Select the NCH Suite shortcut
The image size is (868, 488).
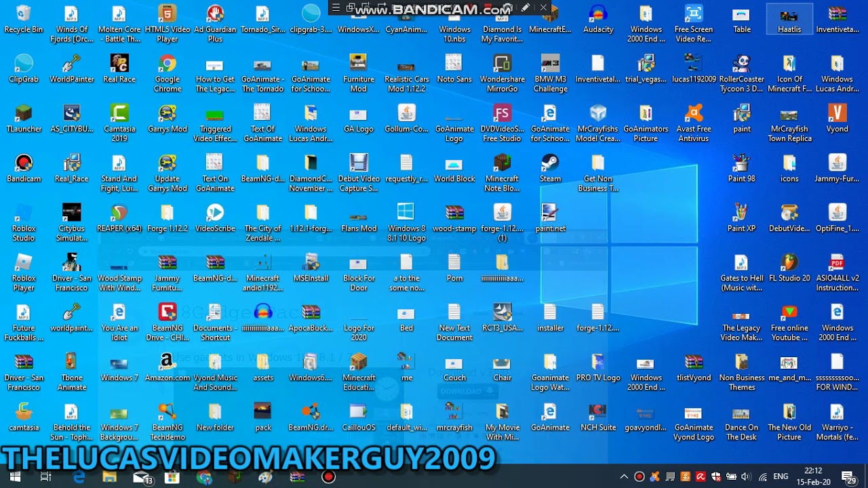(x=598, y=417)
